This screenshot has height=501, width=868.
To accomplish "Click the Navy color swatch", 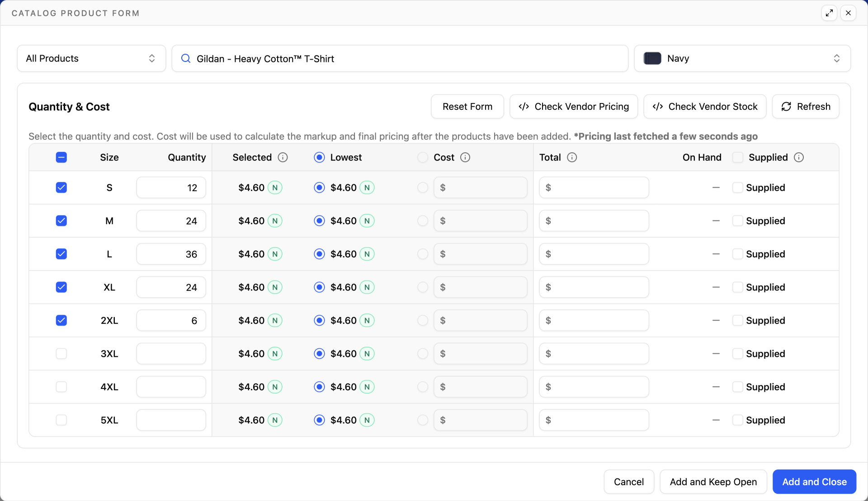I will click(x=652, y=58).
